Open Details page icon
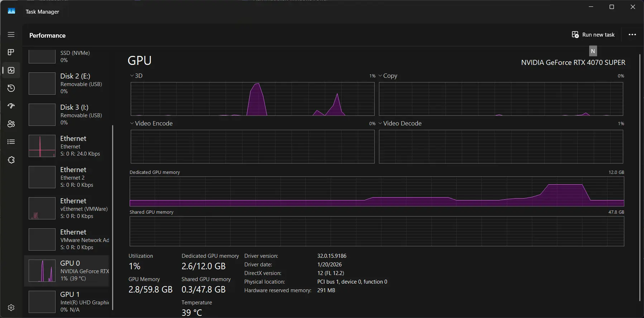 click(x=11, y=142)
